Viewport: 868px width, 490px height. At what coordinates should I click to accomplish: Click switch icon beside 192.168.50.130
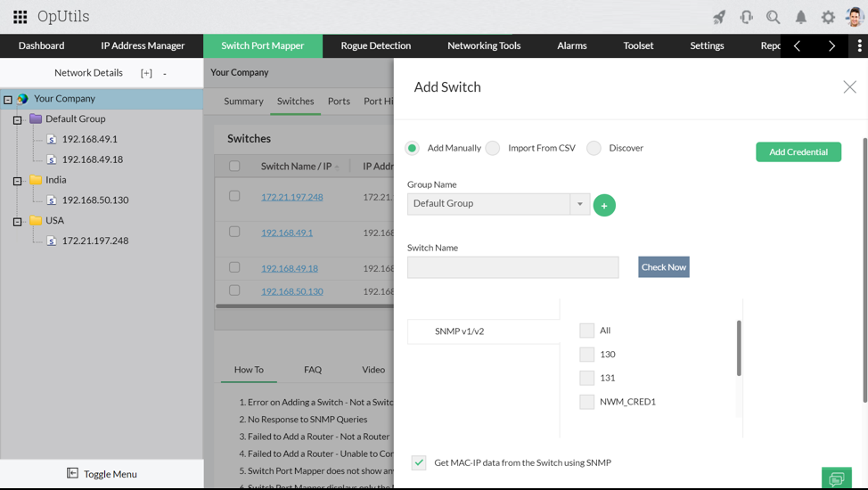click(52, 200)
